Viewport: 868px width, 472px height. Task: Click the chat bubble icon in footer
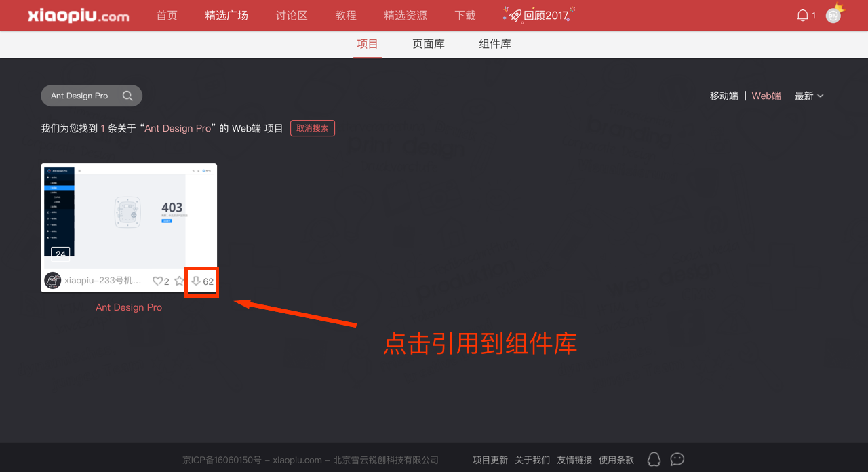pyautogui.click(x=677, y=459)
